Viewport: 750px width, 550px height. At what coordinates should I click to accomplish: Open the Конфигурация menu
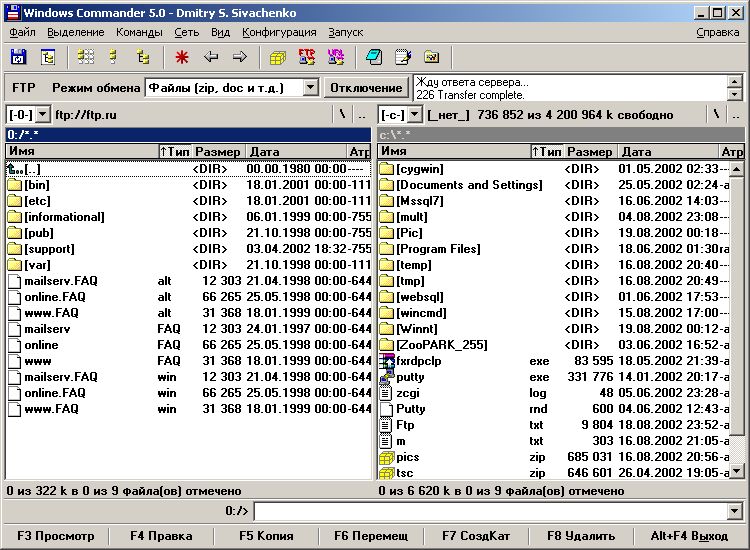tap(279, 32)
